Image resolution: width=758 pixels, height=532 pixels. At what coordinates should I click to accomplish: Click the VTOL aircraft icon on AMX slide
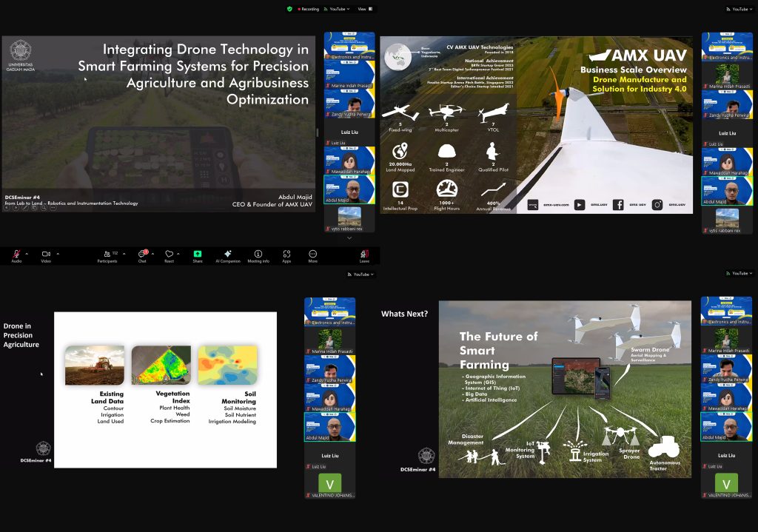point(494,112)
